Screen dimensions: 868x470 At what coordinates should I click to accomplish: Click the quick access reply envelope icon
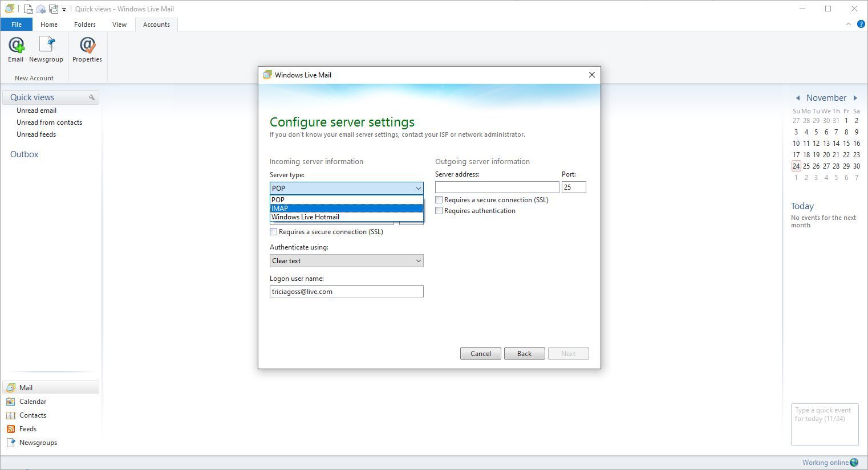(x=41, y=9)
